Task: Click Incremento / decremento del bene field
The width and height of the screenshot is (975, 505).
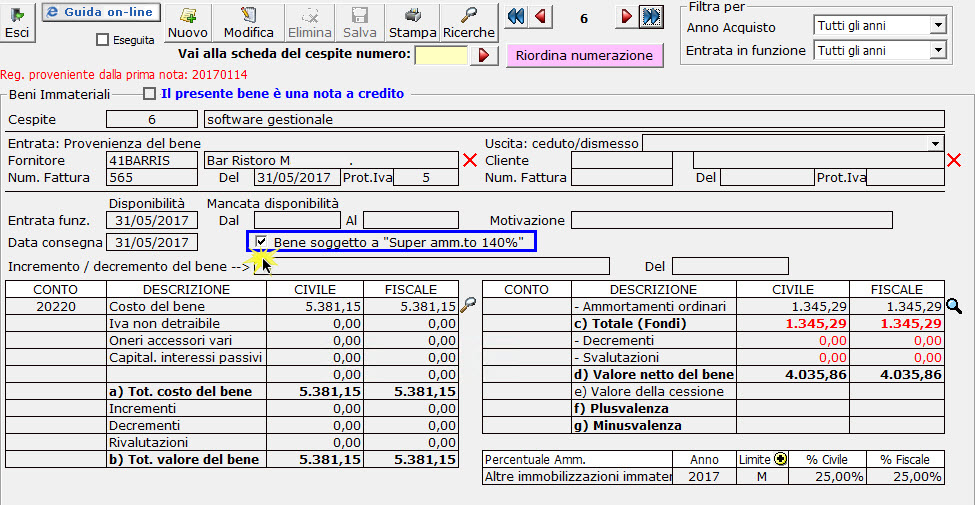Action: pyautogui.click(x=432, y=266)
